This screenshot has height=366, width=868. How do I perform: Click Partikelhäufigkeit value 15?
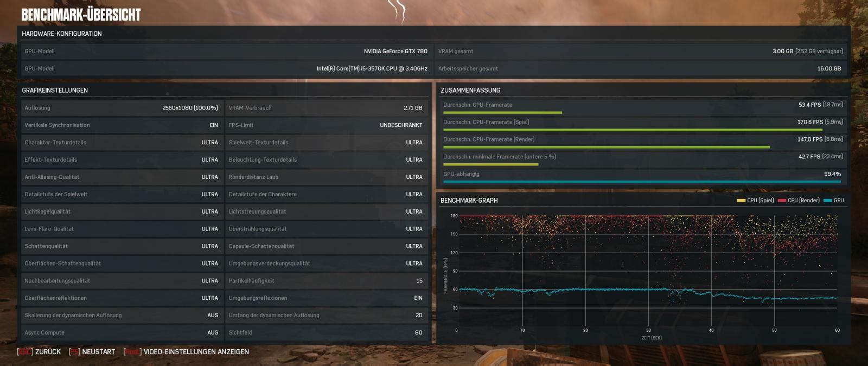419,281
